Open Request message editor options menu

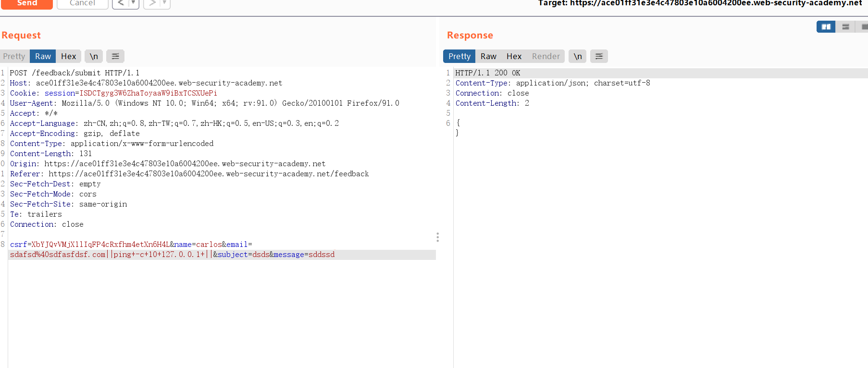tap(115, 56)
